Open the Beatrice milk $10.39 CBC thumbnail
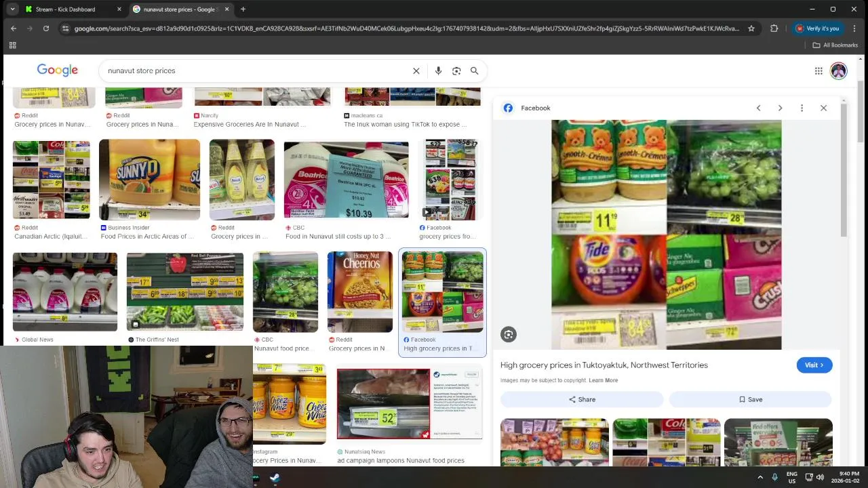 click(346, 180)
